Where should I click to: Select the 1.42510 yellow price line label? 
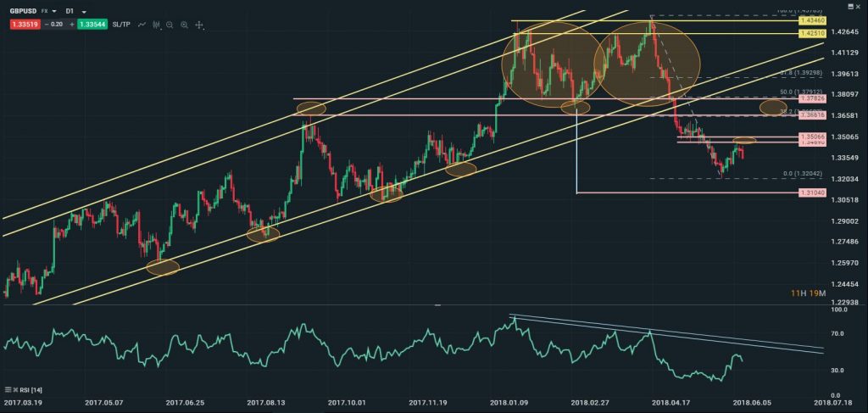[x=812, y=34]
